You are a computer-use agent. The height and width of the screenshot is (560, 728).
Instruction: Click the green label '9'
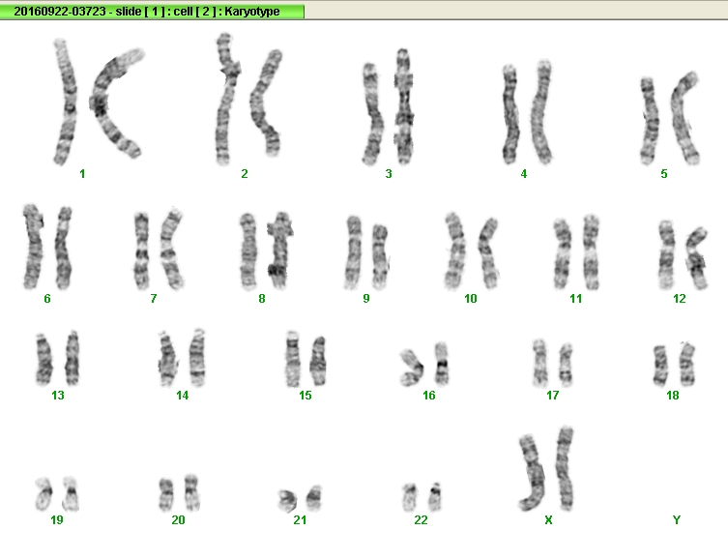366,299
